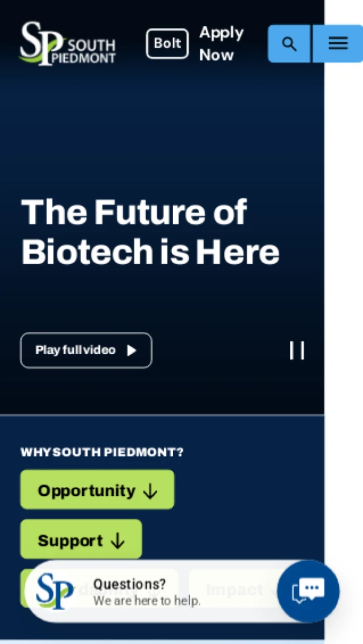This screenshot has width=363, height=644.
Task: Click the SP logo in chat banner
Action: point(54,591)
